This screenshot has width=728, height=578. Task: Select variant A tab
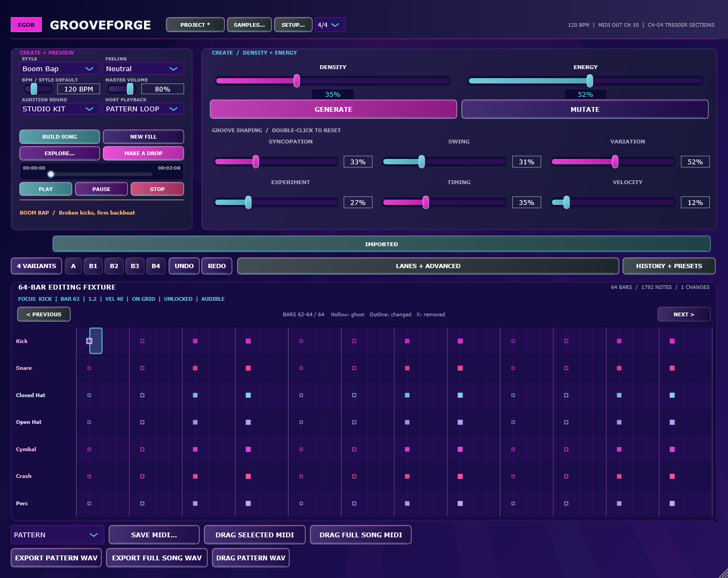point(73,266)
